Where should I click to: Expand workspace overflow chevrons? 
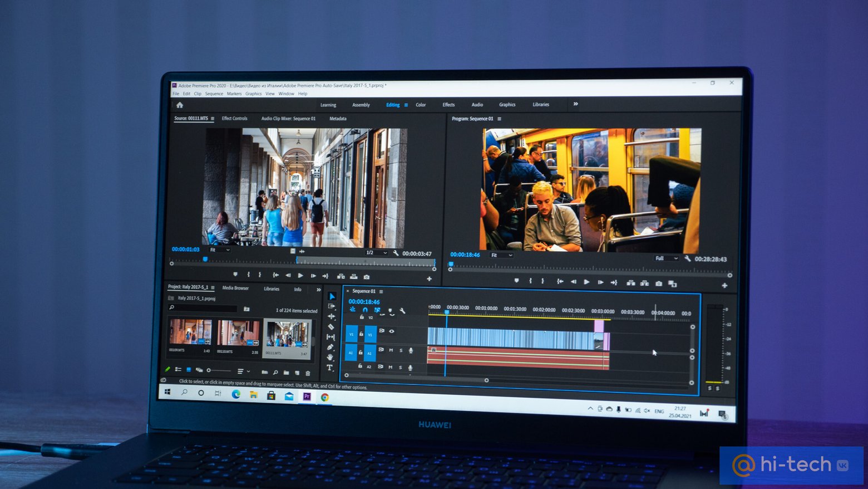[575, 104]
